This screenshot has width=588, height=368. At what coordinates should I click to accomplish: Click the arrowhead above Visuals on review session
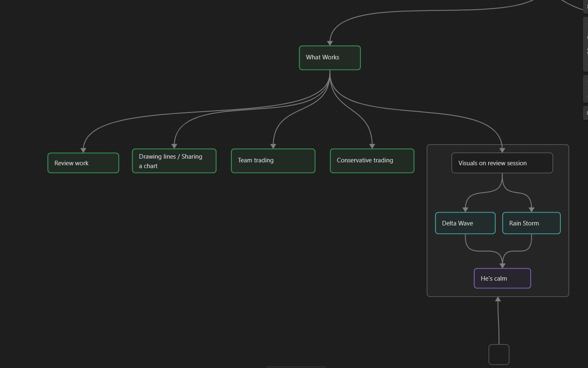(x=502, y=150)
